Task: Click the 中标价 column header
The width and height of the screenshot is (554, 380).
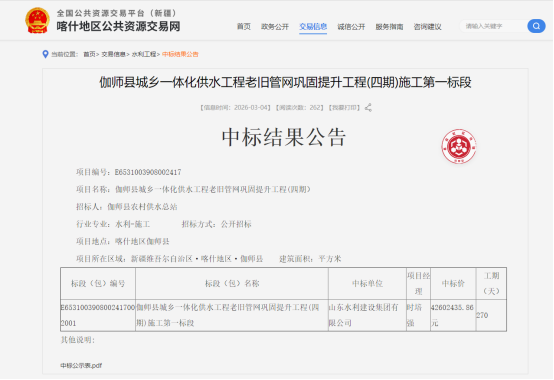Action: (453, 284)
